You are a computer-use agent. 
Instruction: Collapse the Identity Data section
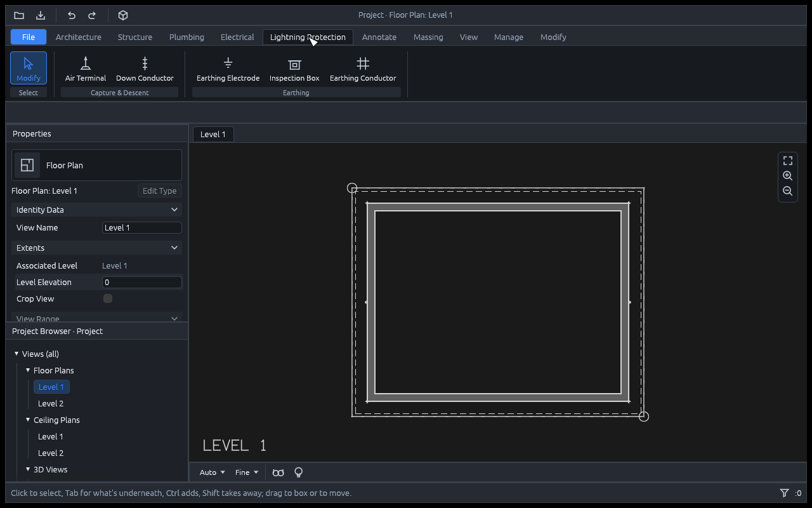click(x=96, y=210)
